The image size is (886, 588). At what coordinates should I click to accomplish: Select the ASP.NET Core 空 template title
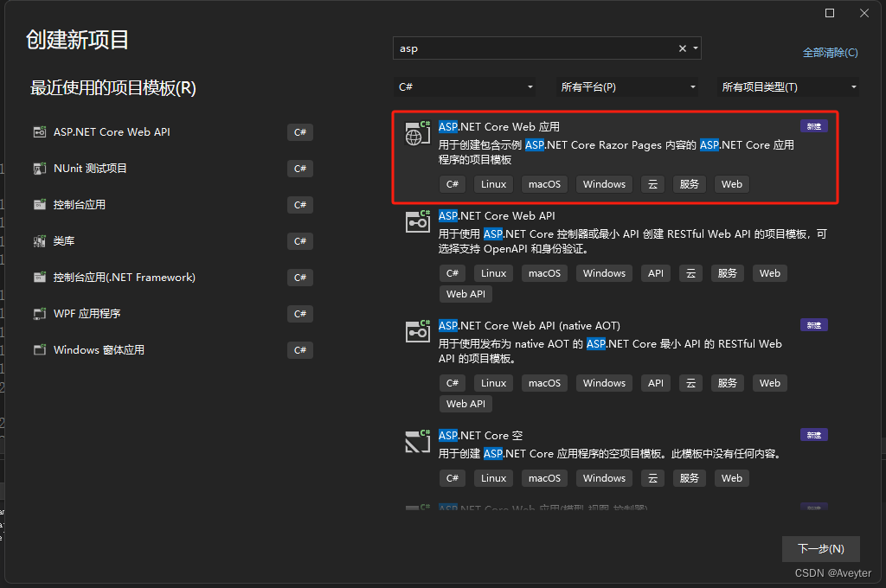[481, 436]
